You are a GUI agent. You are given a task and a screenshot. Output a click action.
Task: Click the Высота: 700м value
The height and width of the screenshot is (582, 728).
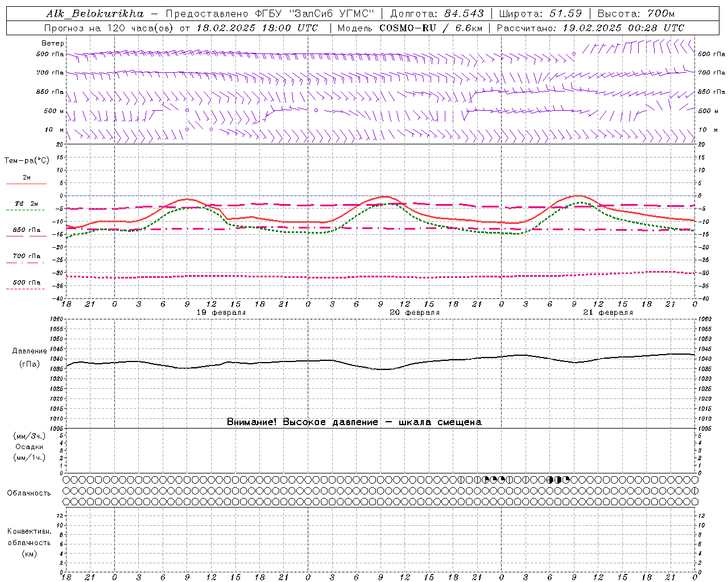[636, 14]
